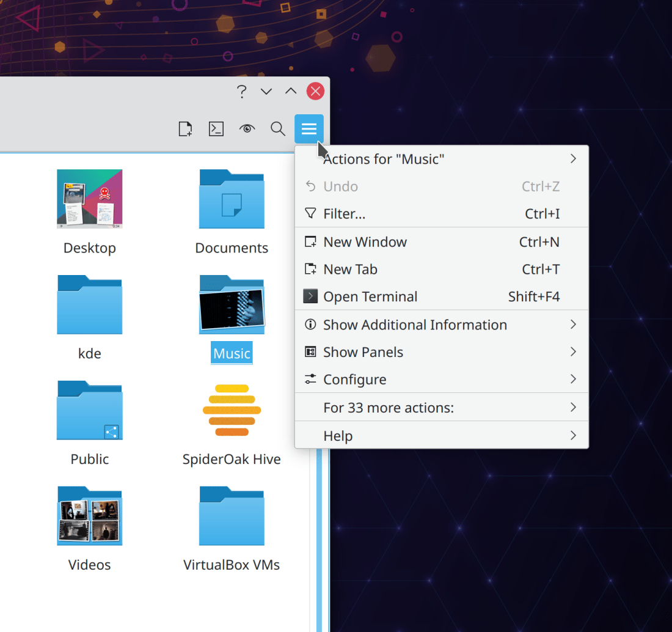
Task: Click the search magnifier icon
Action: [278, 129]
